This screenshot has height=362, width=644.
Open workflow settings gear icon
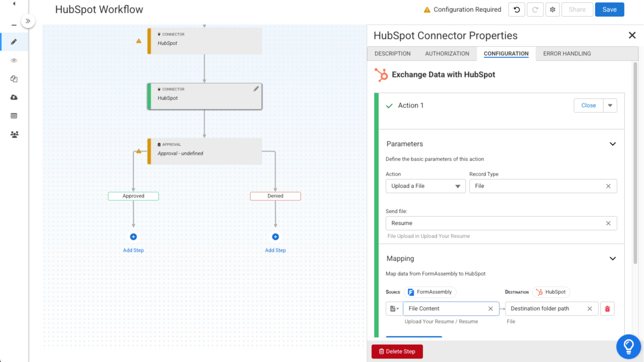(x=552, y=10)
